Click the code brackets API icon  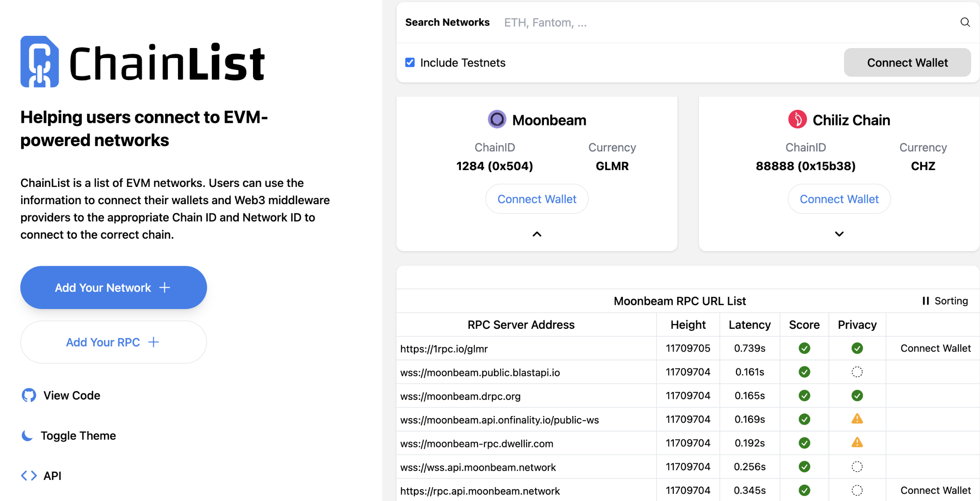(x=29, y=476)
